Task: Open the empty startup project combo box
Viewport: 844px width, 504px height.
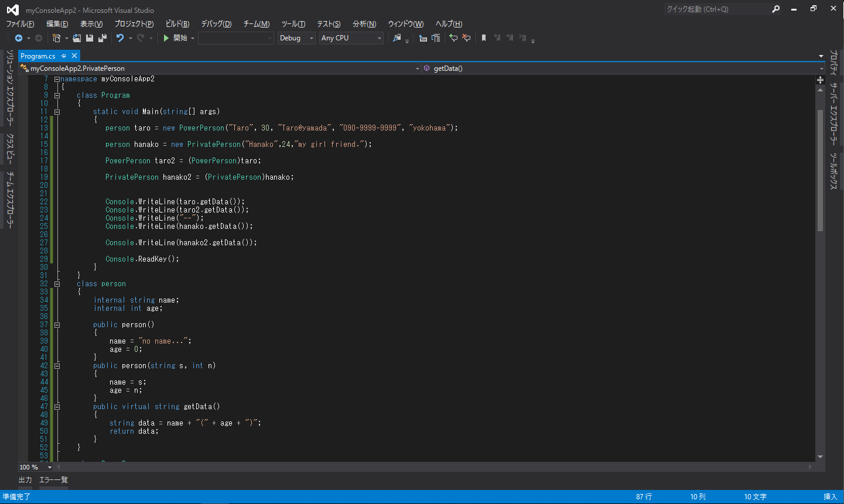Action: click(x=236, y=38)
